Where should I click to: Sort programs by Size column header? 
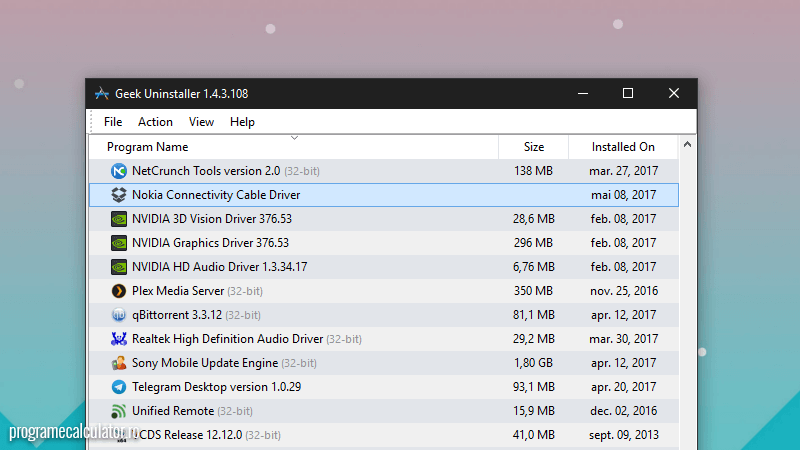(534, 147)
